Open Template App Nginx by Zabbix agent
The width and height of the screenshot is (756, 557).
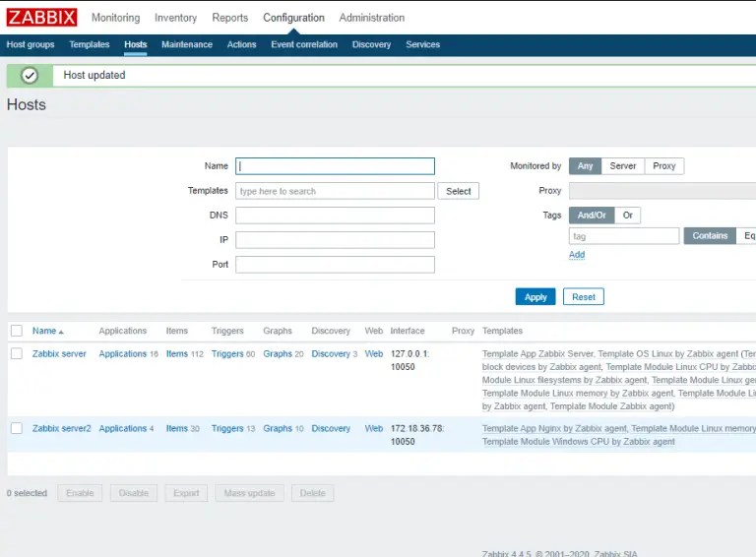pos(554,428)
